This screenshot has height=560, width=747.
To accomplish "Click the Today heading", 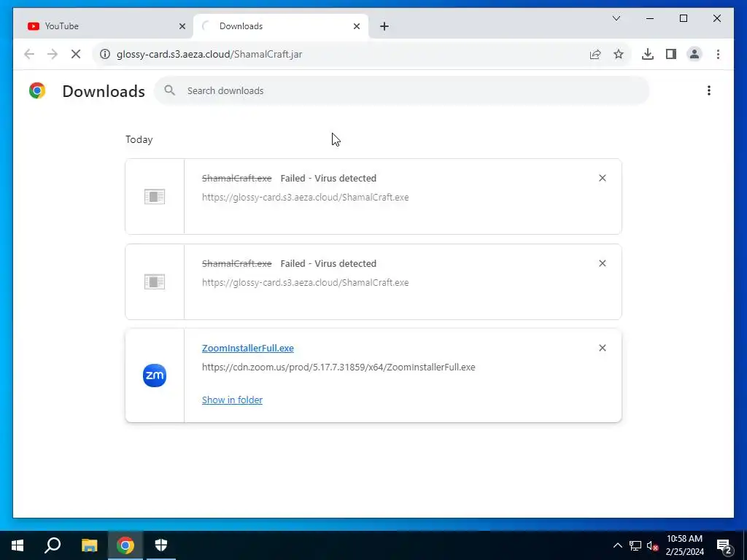I will [139, 139].
